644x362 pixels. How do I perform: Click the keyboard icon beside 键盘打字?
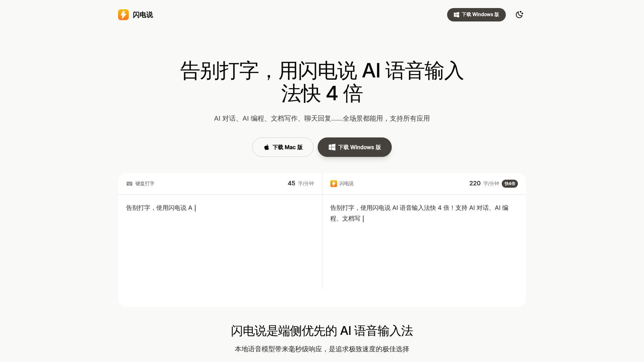coord(129,184)
